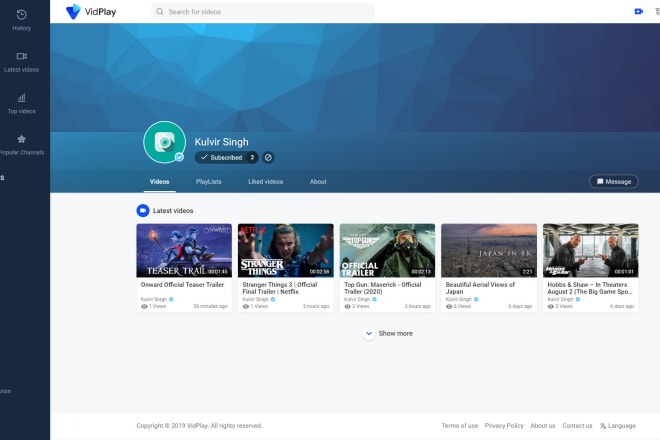Click title Onward Official Teaser Trailer
The height and width of the screenshot is (440, 660).
[182, 285]
